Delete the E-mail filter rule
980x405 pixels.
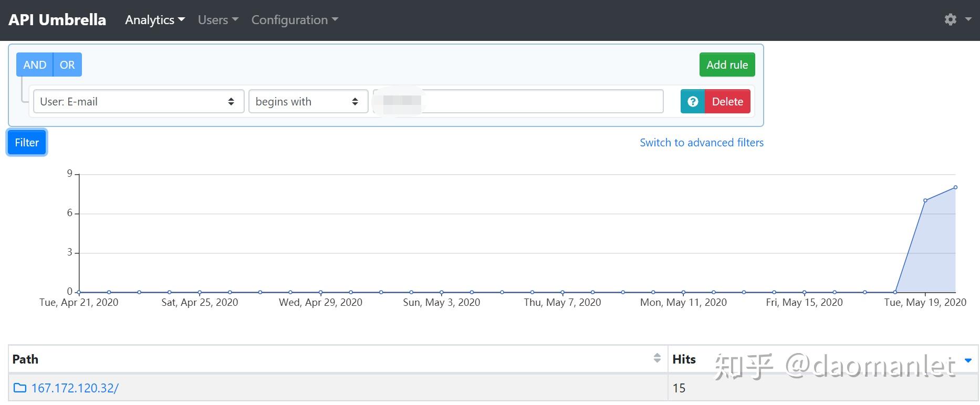click(727, 102)
